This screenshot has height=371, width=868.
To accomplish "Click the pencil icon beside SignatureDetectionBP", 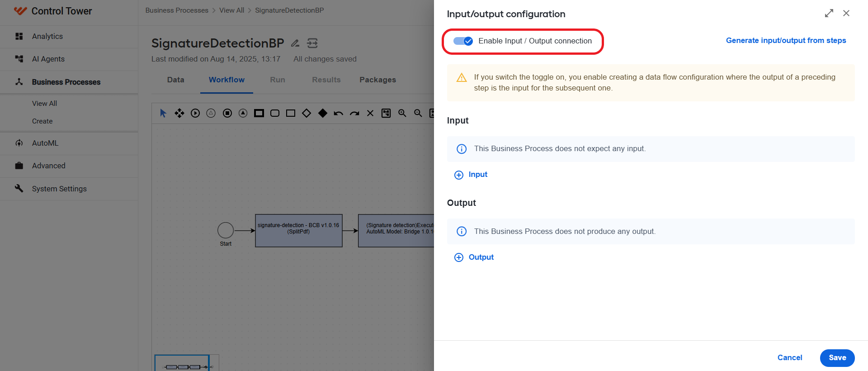I will click(295, 43).
